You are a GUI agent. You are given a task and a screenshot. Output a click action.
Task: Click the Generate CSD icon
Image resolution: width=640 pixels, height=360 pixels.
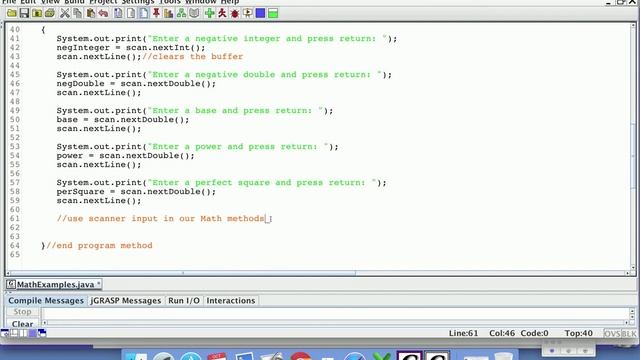click(118, 13)
